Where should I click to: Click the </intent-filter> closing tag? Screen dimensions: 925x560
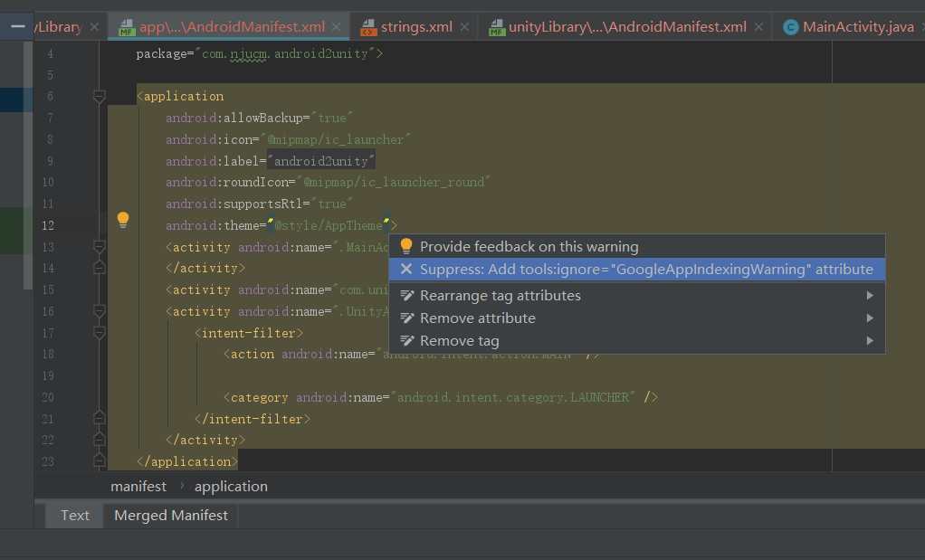[x=253, y=419]
